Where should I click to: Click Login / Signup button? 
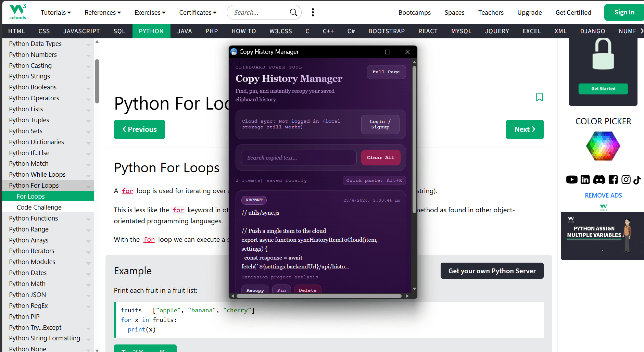[380, 124]
